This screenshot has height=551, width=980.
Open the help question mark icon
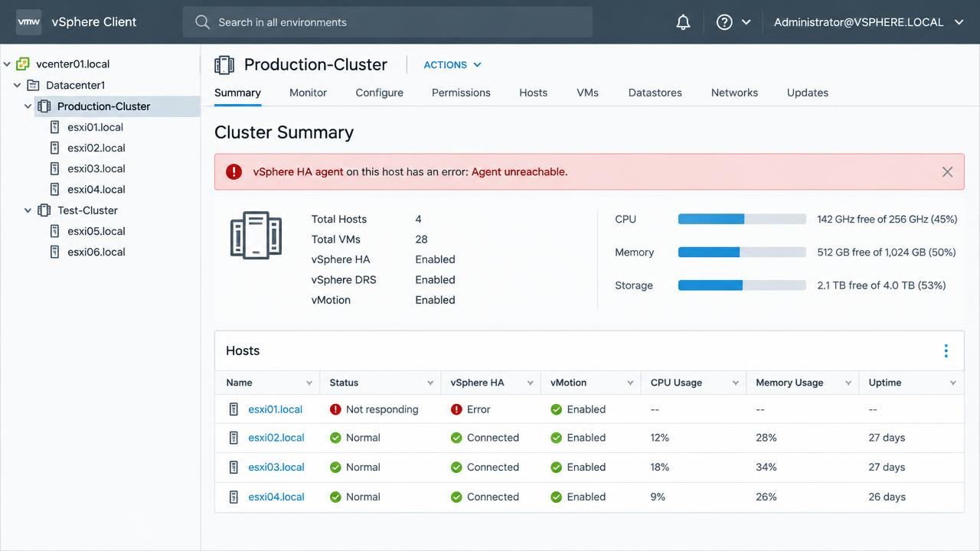click(724, 22)
